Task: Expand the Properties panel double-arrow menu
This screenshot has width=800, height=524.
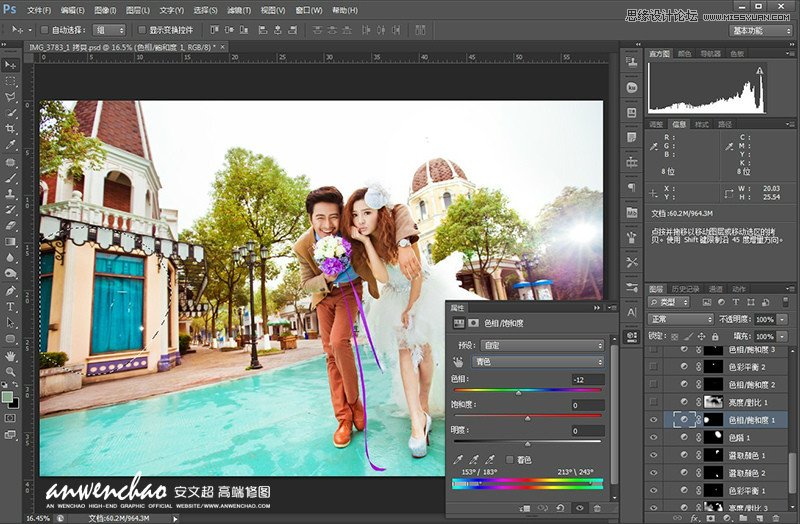Action: click(x=596, y=308)
